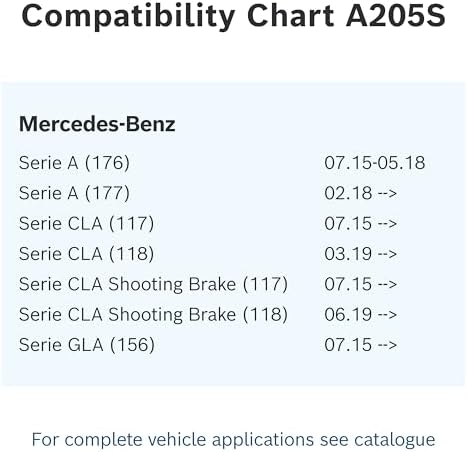The height and width of the screenshot is (452, 467).
Task: Click the 03.19 --> date value
Action: point(361,254)
